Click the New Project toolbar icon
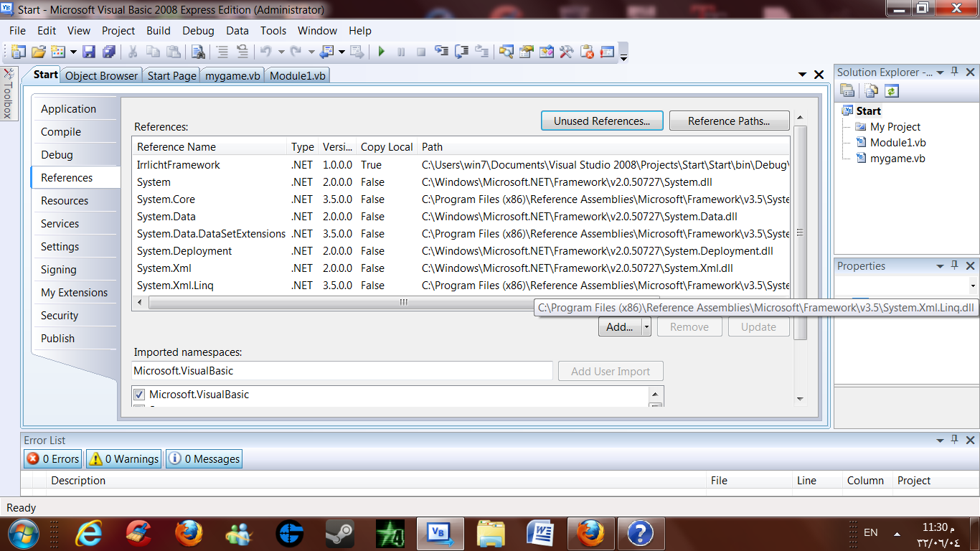Image resolution: width=980 pixels, height=551 pixels. 18,52
